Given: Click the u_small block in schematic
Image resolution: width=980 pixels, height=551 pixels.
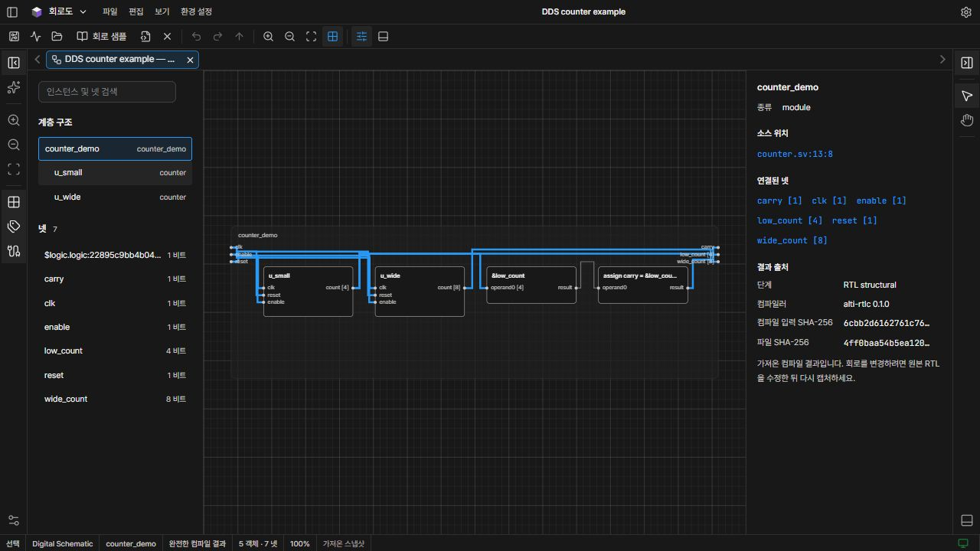Looking at the screenshot, I should 308,292.
